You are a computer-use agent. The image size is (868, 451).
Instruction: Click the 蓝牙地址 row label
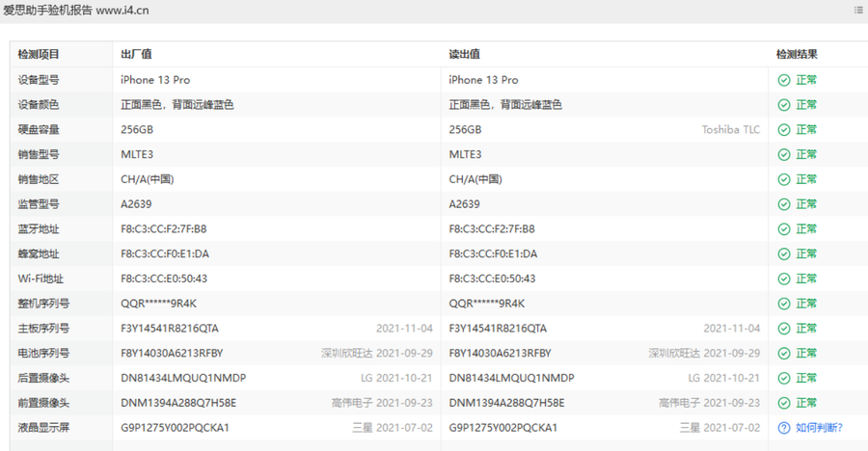(39, 229)
